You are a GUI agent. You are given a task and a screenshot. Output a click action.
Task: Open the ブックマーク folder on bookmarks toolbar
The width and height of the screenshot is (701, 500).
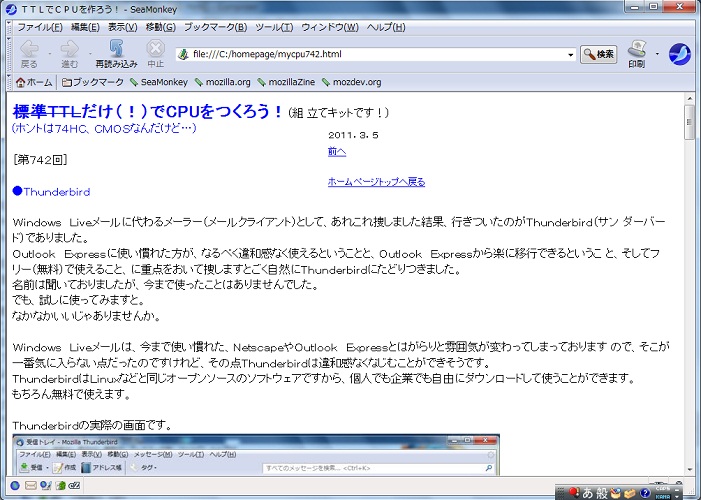[x=93, y=82]
